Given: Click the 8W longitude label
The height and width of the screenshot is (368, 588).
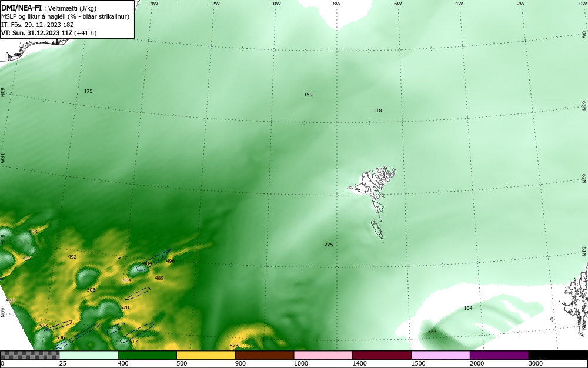Looking at the screenshot, I should (x=337, y=4).
